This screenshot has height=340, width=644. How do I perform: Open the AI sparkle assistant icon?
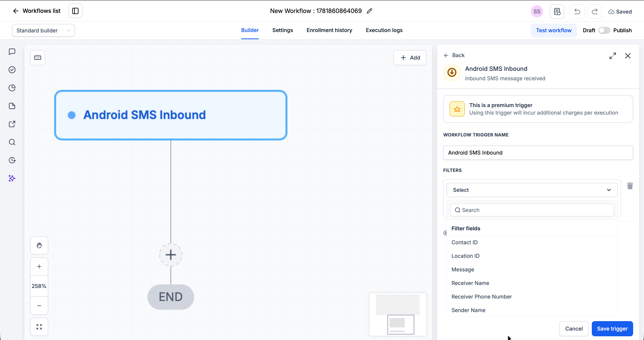pyautogui.click(x=12, y=178)
